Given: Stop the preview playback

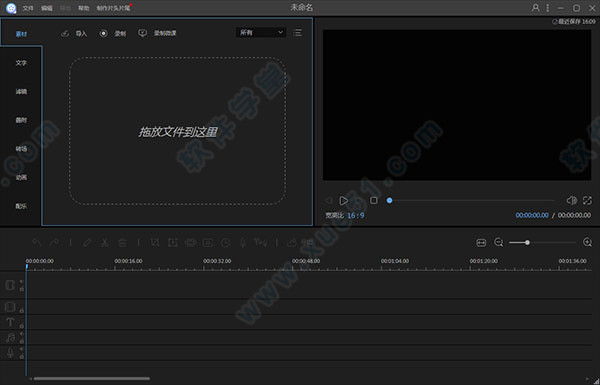Looking at the screenshot, I should point(374,200).
